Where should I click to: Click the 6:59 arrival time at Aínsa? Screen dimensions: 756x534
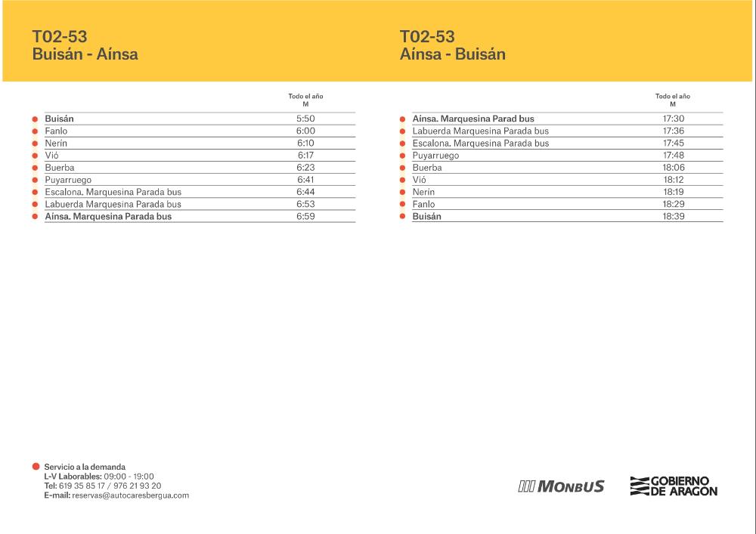point(305,217)
